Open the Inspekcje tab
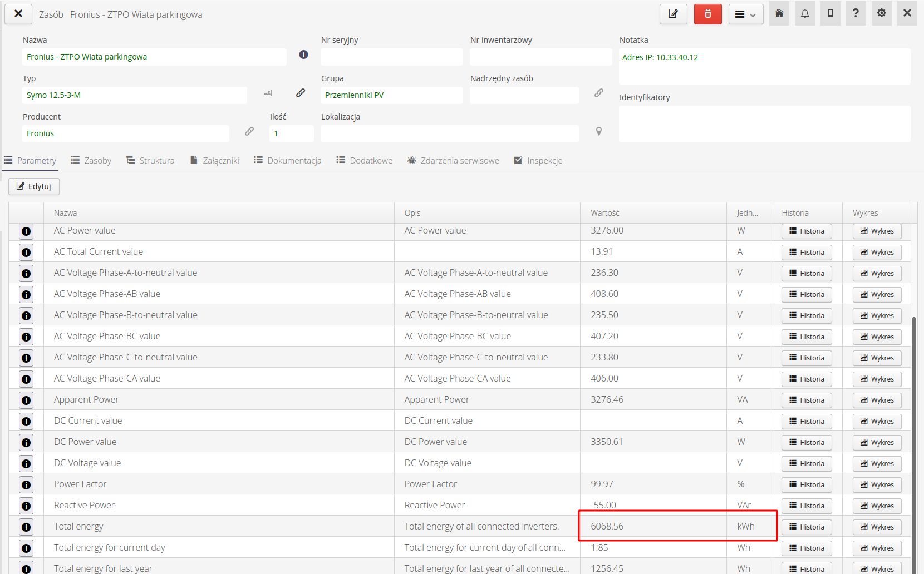924x574 pixels. (538, 161)
